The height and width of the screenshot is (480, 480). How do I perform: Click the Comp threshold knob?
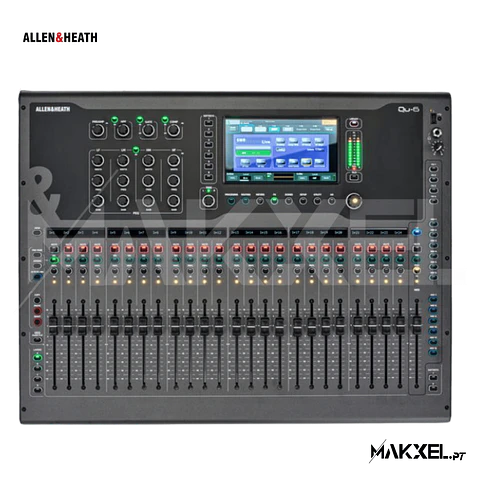pyautogui.click(x=173, y=130)
